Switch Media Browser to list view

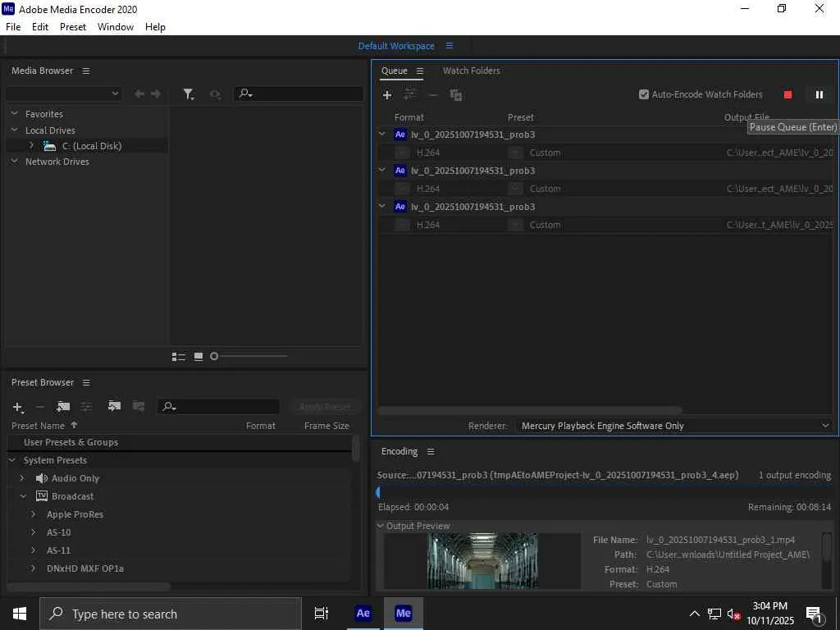[178, 357]
